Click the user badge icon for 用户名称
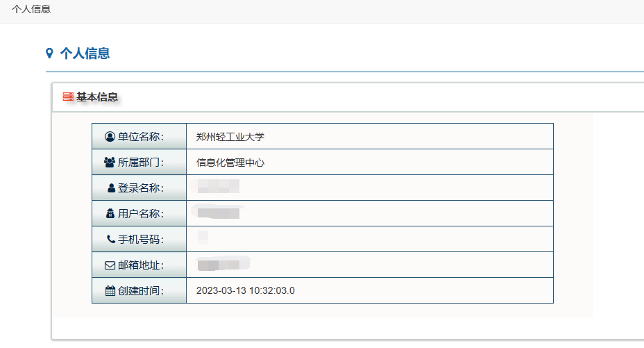 (110, 214)
